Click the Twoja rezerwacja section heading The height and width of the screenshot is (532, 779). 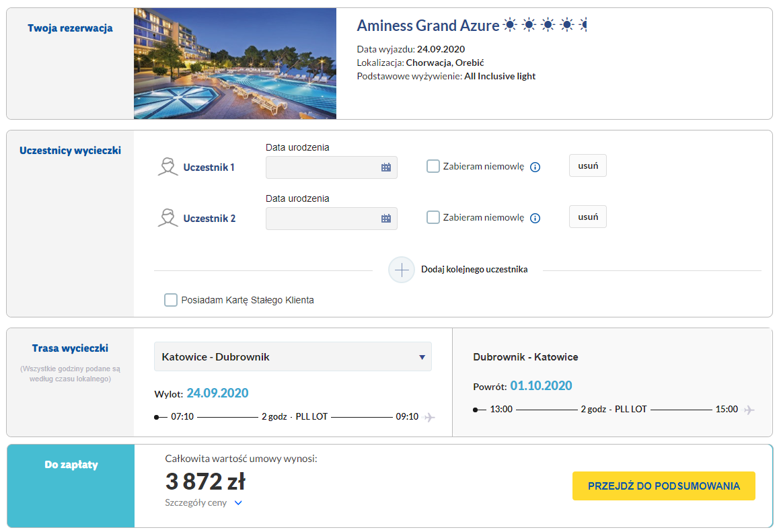pyautogui.click(x=70, y=28)
